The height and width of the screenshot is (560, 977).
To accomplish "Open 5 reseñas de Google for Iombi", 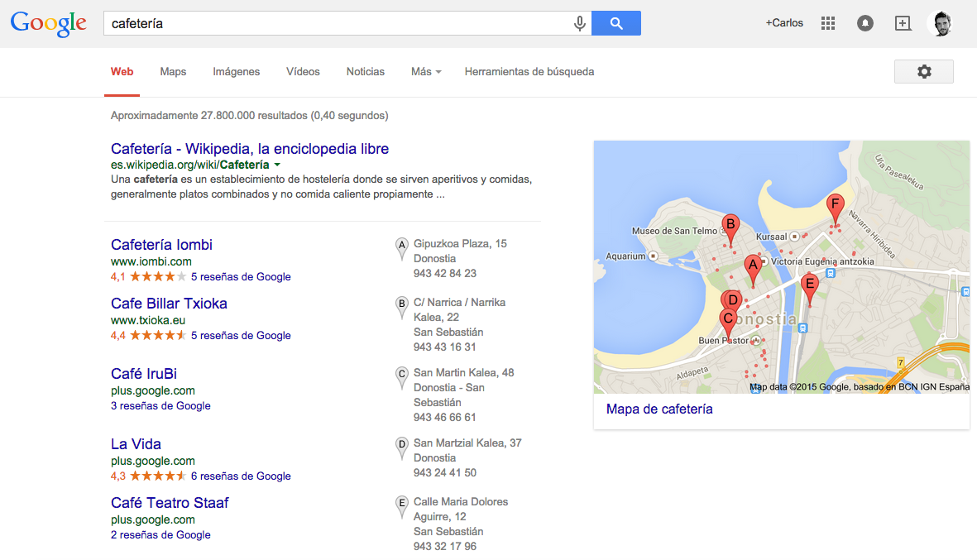I will pyautogui.click(x=241, y=276).
